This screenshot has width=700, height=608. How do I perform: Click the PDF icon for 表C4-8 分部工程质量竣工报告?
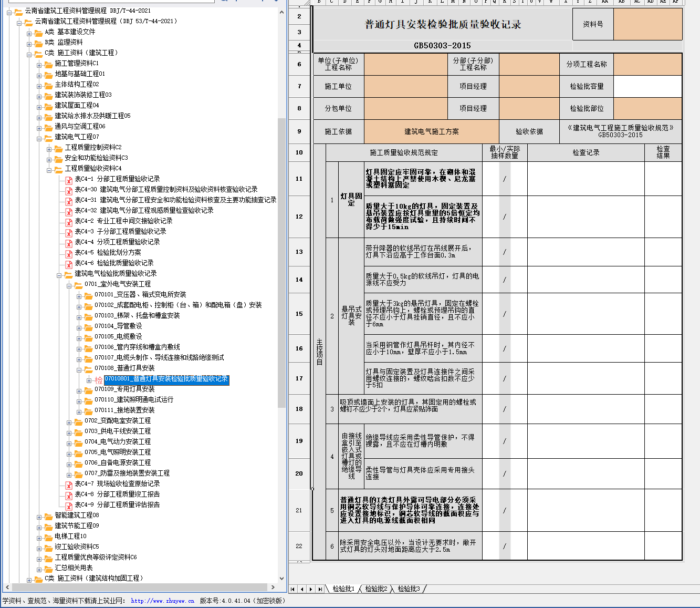tap(68, 496)
